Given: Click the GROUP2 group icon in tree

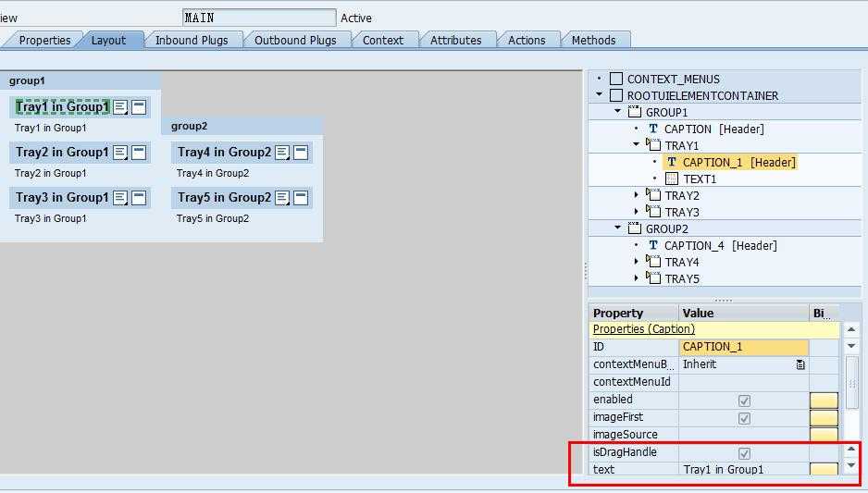Looking at the screenshot, I should [x=635, y=228].
